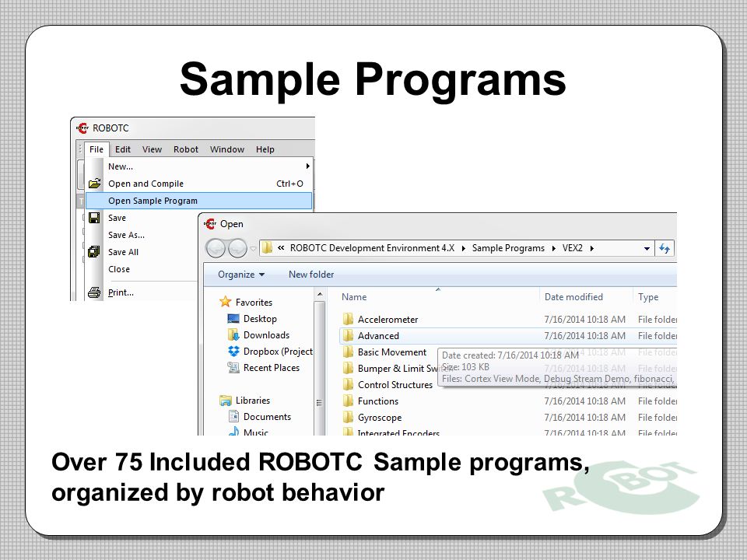Viewport: 747px width, 560px height.
Task: Open the Organize dropdown
Action: click(241, 275)
